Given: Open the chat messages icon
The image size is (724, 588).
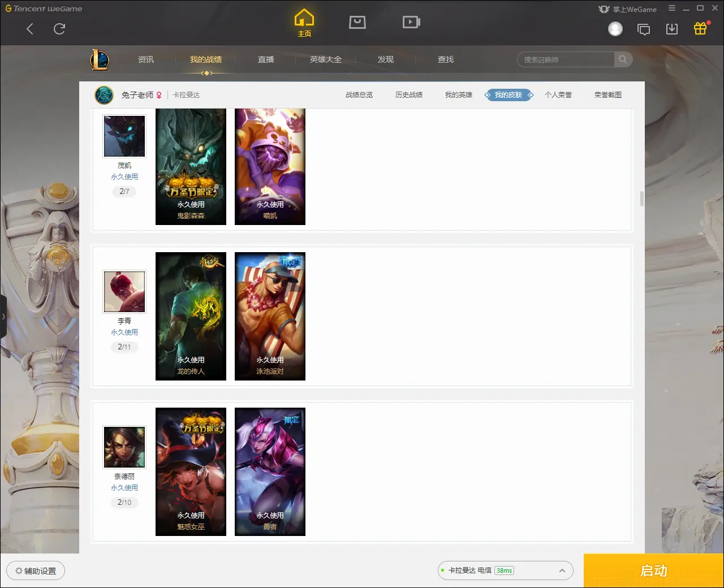Looking at the screenshot, I should (644, 29).
